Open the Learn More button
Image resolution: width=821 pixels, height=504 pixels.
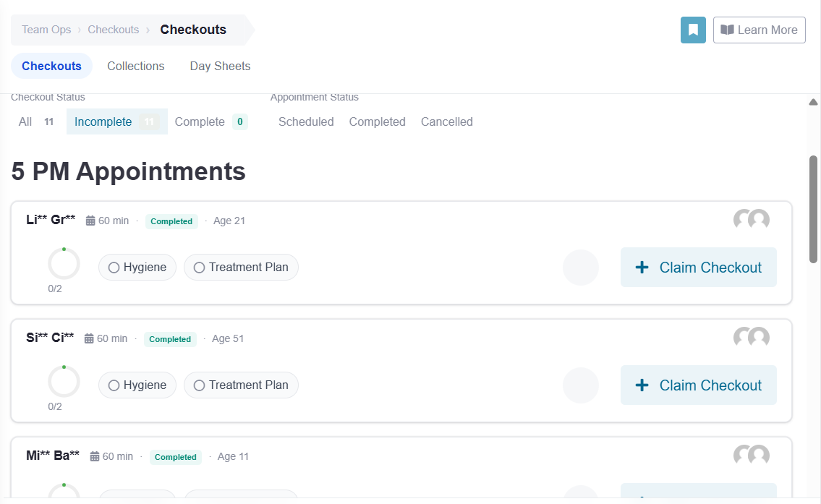pyautogui.click(x=760, y=30)
